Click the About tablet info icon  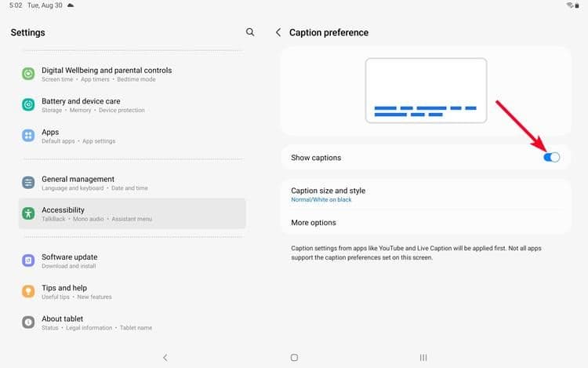28,322
